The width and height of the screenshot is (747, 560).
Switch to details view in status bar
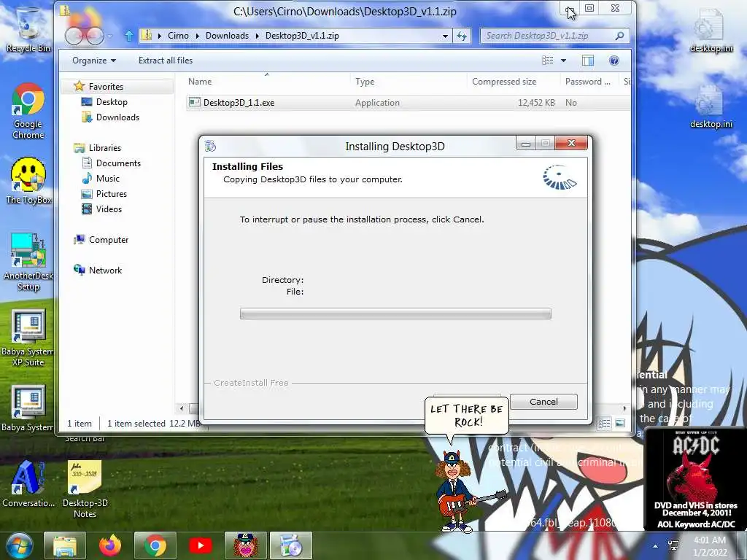(604, 424)
